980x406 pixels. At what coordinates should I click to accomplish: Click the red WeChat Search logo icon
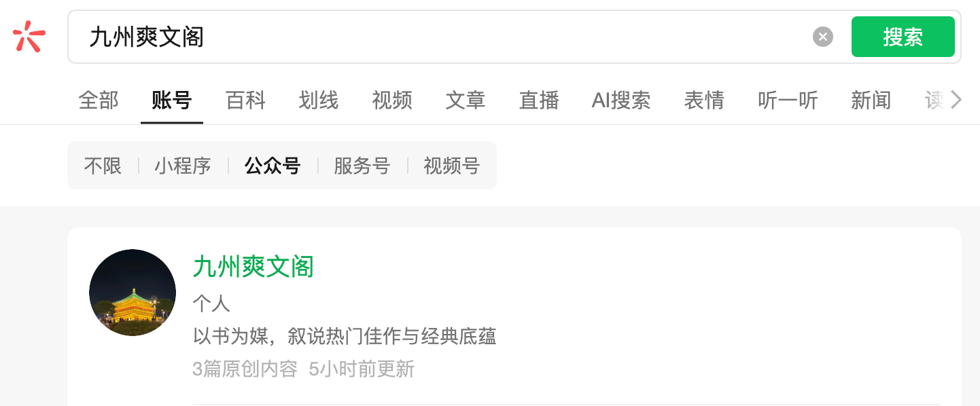[29, 37]
